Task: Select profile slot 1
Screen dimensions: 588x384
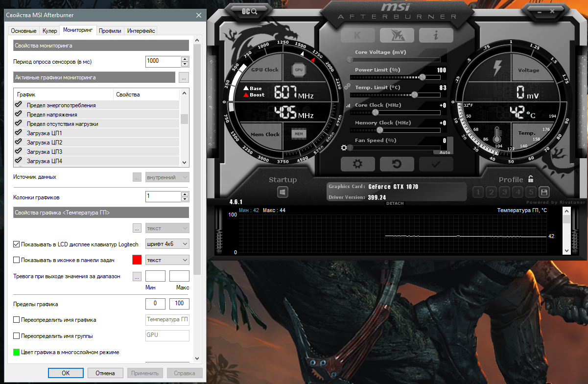Action: pyautogui.click(x=479, y=192)
